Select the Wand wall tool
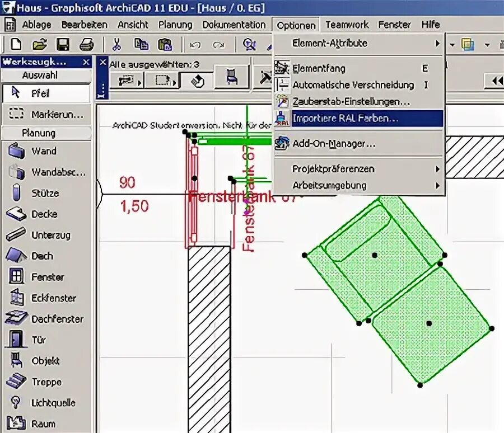The image size is (504, 433). pyautogui.click(x=46, y=151)
